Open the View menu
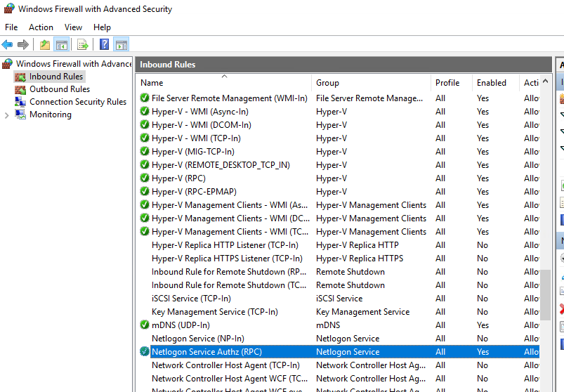This screenshot has height=392, width=564. [73, 27]
